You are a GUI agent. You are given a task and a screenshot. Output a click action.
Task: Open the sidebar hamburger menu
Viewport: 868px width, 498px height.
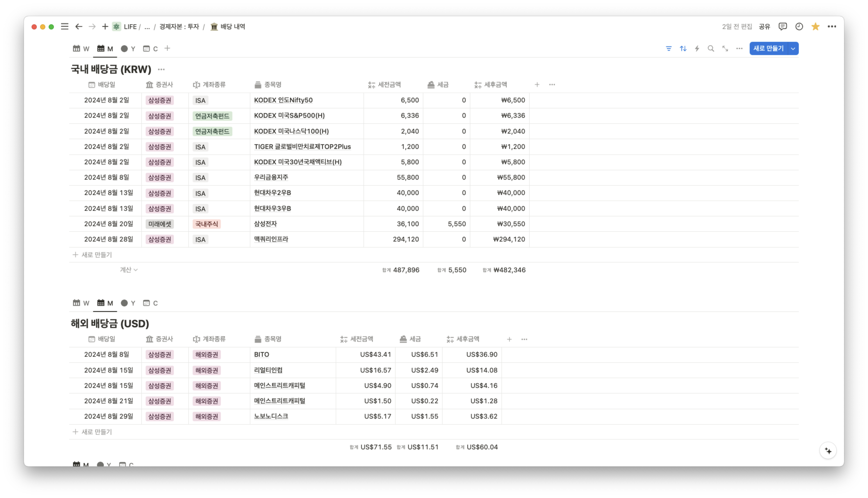pyautogui.click(x=65, y=27)
